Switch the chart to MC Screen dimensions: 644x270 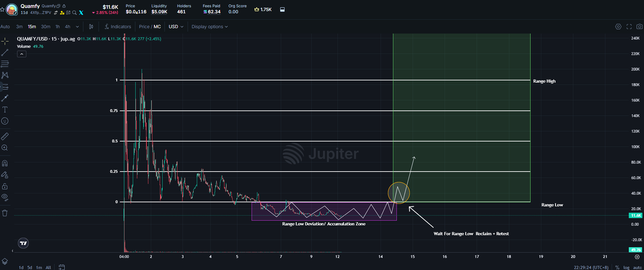(x=157, y=26)
